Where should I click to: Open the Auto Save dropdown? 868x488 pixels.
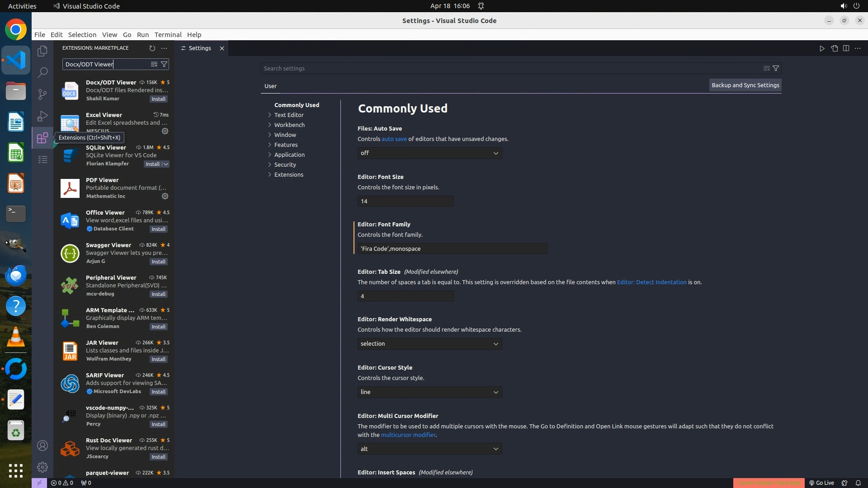click(x=429, y=153)
